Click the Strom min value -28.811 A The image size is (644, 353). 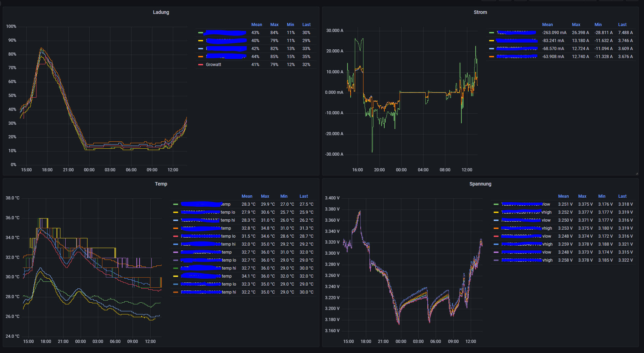point(603,33)
